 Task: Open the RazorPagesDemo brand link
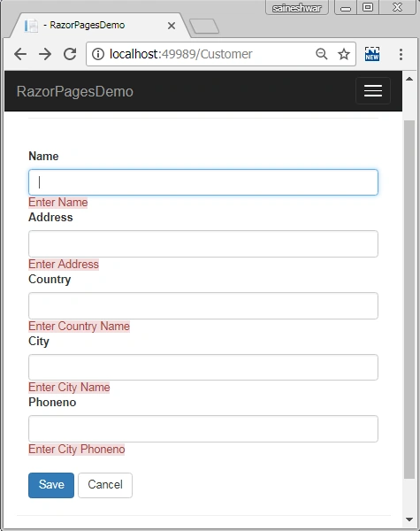[x=75, y=91]
